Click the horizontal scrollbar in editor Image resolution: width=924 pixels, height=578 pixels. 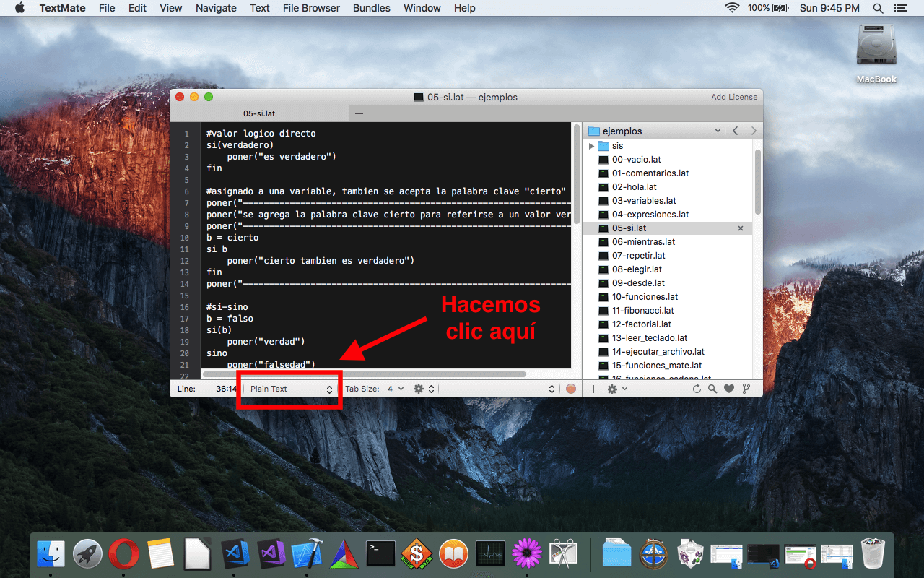point(365,374)
